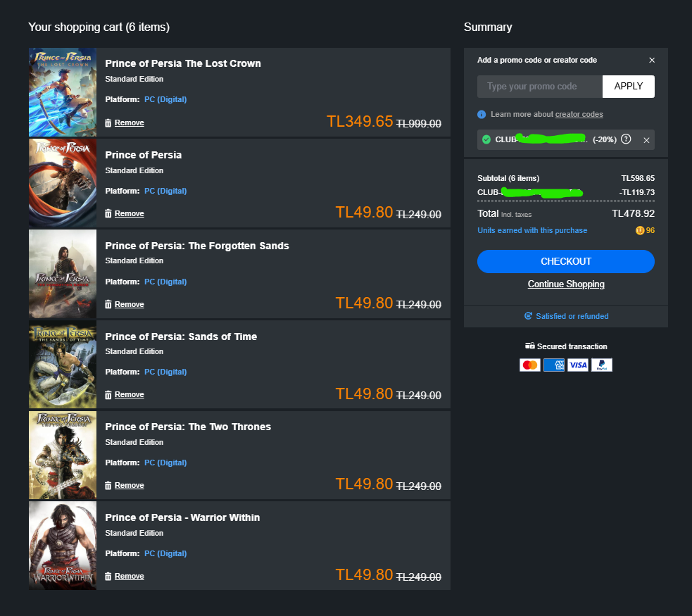
Task: Click the TL999.00 struck-through original price
Action: tap(419, 124)
